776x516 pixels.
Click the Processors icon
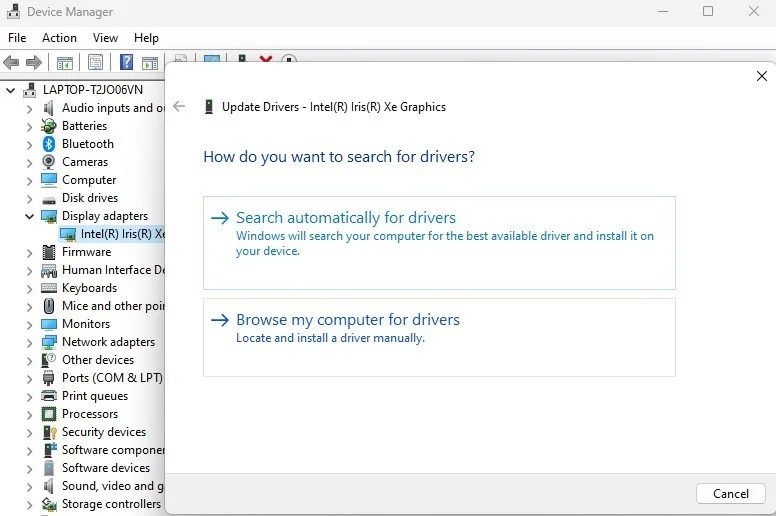(x=48, y=414)
